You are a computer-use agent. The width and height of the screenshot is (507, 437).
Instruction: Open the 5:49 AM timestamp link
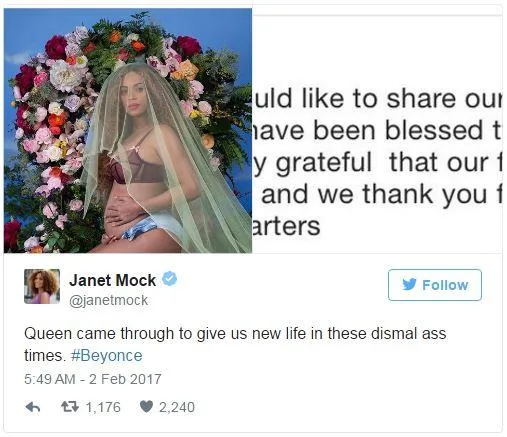coord(50,379)
